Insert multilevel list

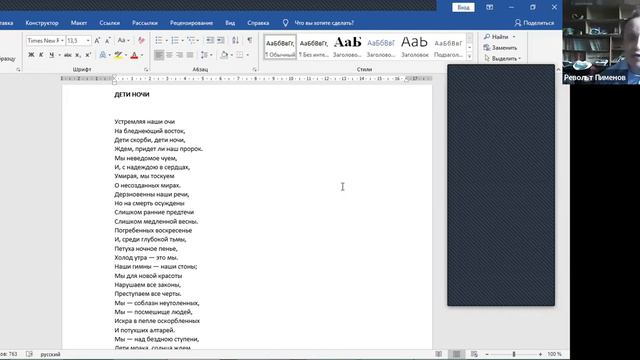pos(190,40)
